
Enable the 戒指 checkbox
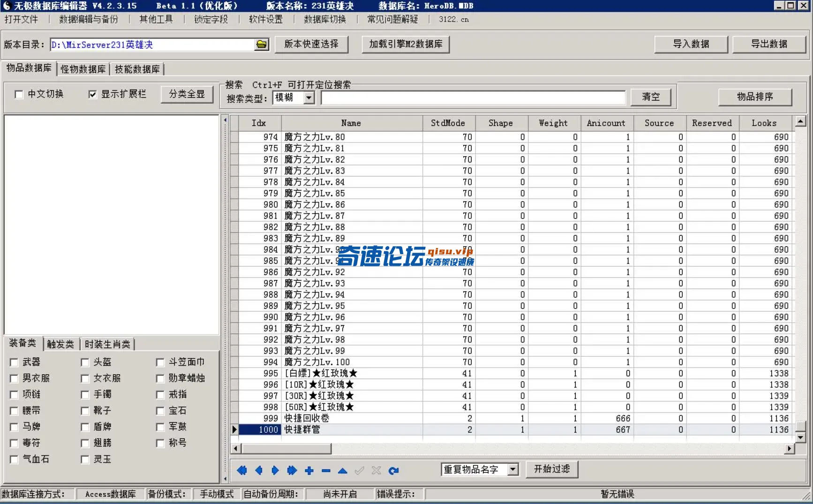click(x=160, y=395)
